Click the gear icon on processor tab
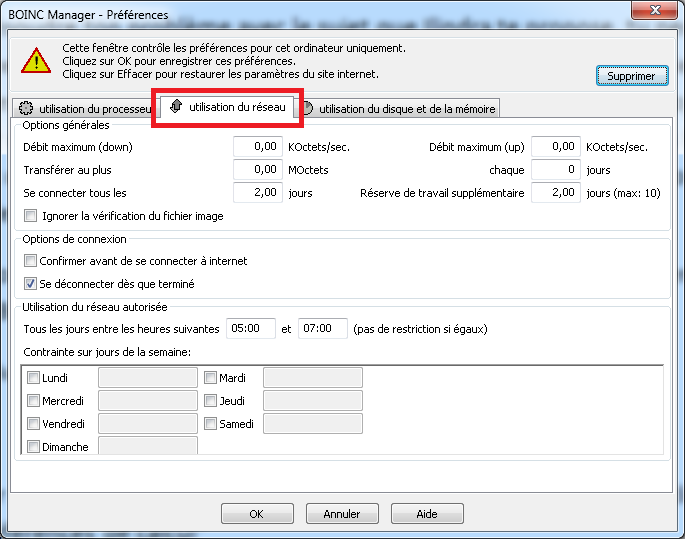The width and height of the screenshot is (685, 539). point(26,108)
